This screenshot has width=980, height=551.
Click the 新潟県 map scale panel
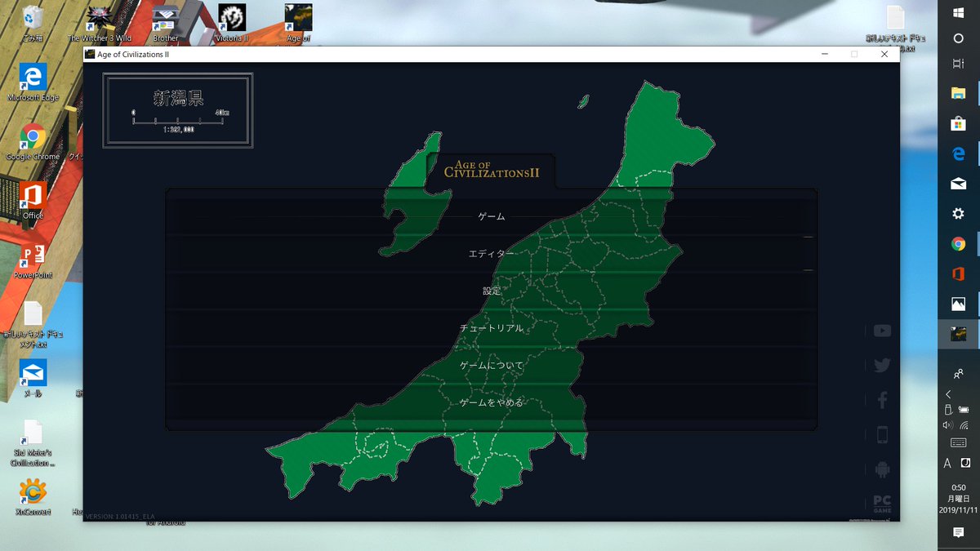tap(178, 111)
